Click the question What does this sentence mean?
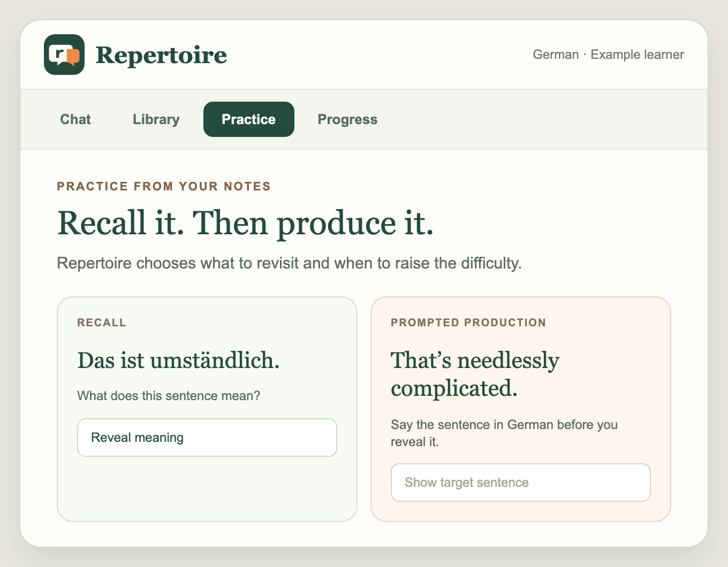Image resolution: width=728 pixels, height=567 pixels. coord(169,396)
